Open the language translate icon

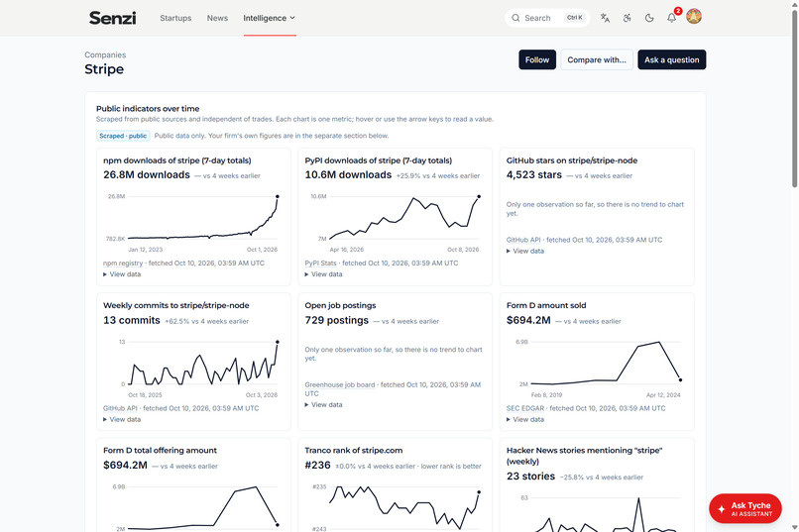point(605,18)
